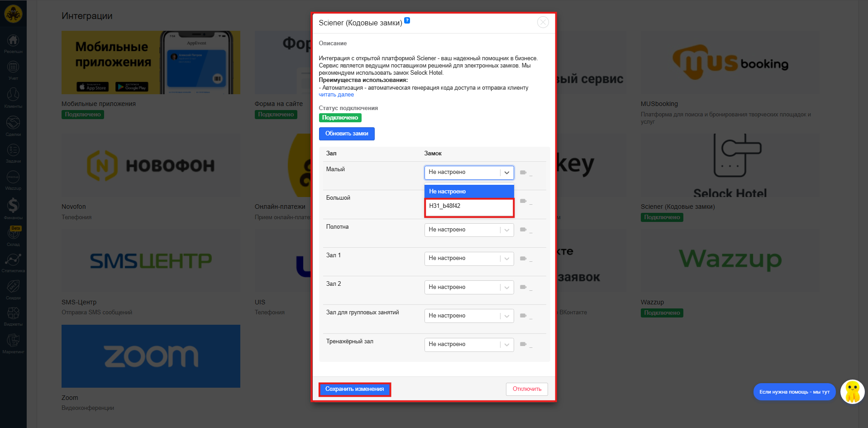Viewport: 868px width, 428px height.
Task: Click green Подключено status badge in the dialog
Action: (x=340, y=118)
